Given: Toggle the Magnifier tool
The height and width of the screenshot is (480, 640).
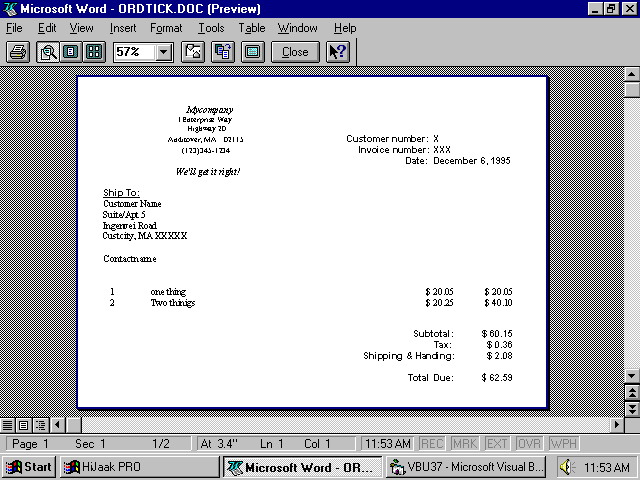Looking at the screenshot, I should pos(48,52).
